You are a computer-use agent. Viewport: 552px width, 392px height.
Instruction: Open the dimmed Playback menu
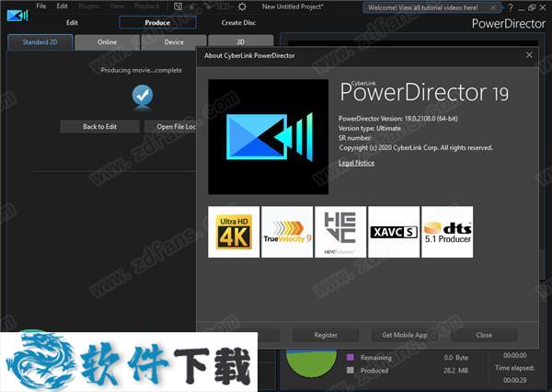tap(146, 6)
